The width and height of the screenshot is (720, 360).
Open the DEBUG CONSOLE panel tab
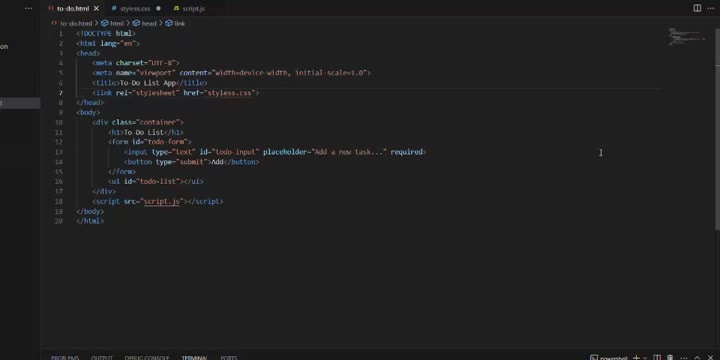146,358
